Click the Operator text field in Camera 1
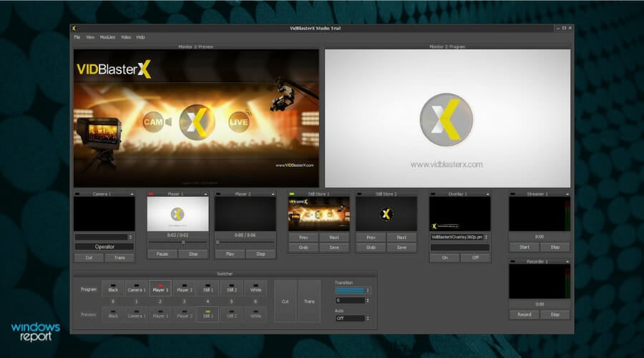The image size is (644, 358). coord(104,246)
